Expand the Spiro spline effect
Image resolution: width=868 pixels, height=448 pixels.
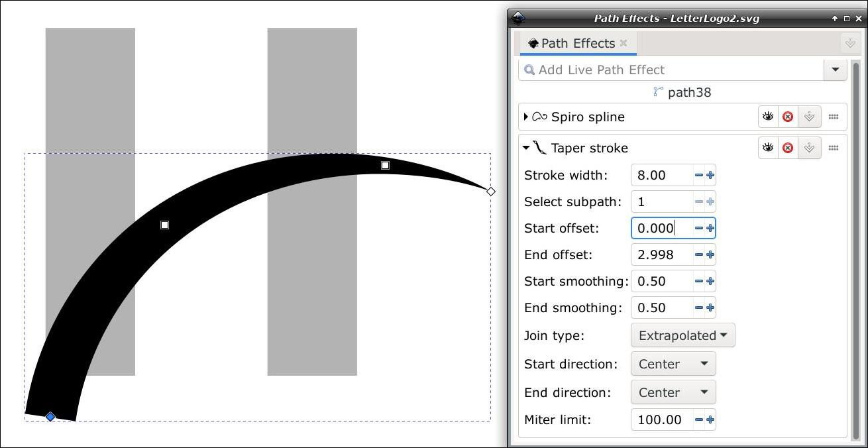(526, 117)
